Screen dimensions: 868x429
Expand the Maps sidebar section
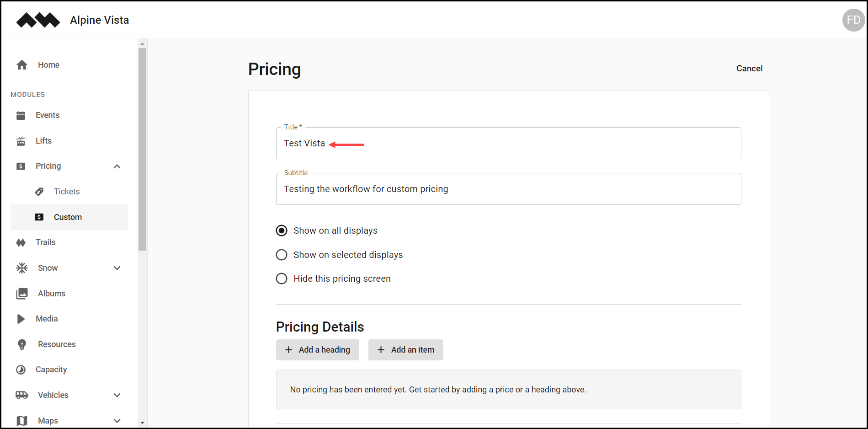117,421
